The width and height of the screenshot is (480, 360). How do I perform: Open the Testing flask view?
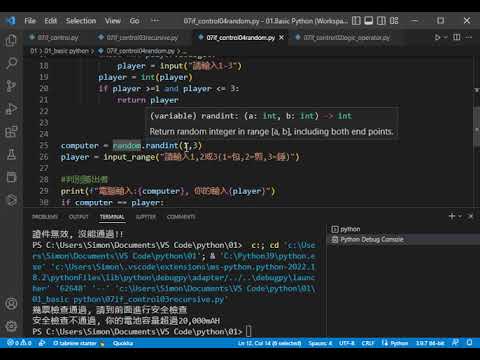pyautogui.click(x=11, y=154)
